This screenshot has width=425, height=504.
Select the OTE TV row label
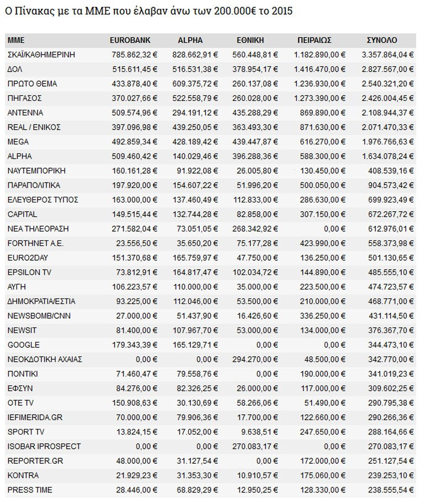pyautogui.click(x=22, y=403)
